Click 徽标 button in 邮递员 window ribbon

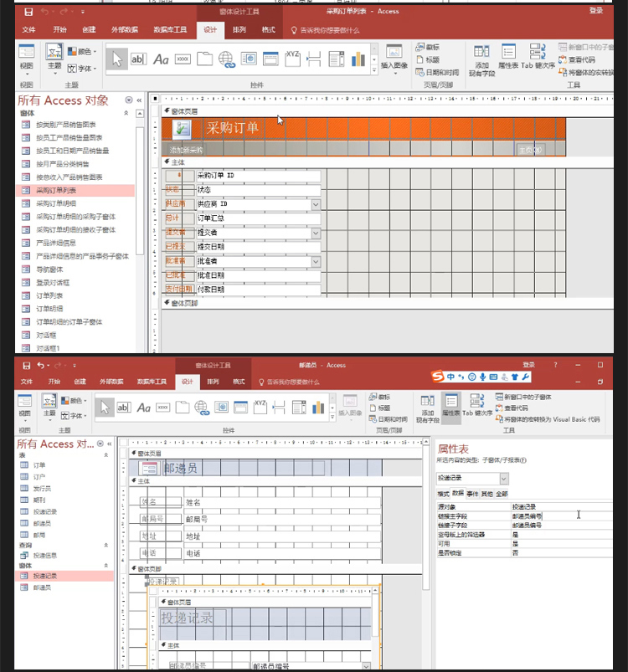coord(380,397)
